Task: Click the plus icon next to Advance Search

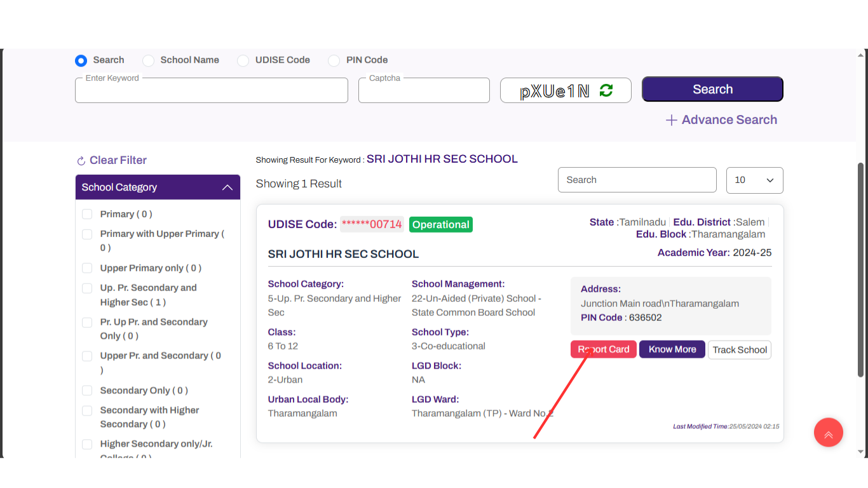Action: coord(672,119)
